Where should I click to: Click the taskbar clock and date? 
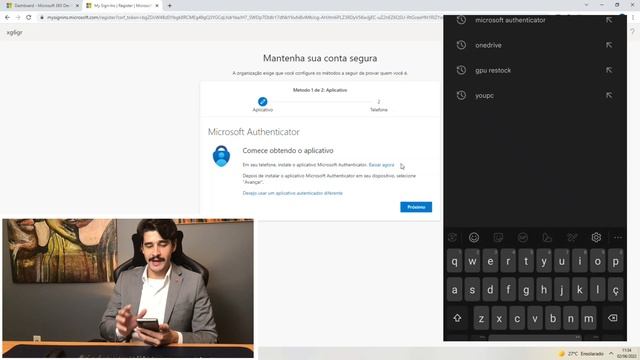[x=627, y=353]
